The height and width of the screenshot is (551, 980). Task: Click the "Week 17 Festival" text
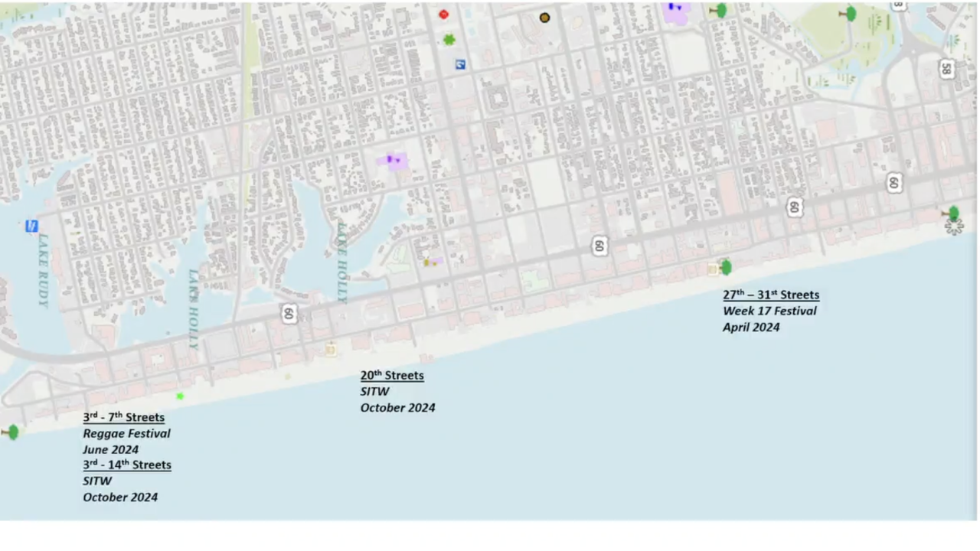point(769,311)
